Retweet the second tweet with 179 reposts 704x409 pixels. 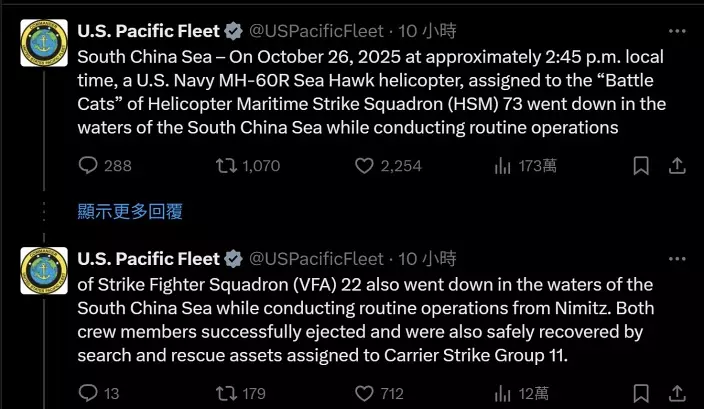point(227,393)
